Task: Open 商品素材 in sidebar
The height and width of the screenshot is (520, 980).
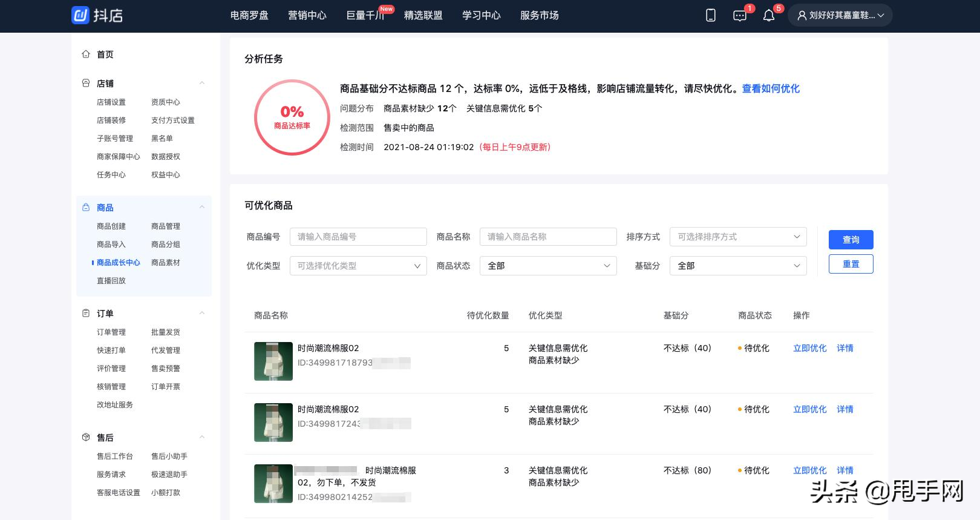Action: 166,263
